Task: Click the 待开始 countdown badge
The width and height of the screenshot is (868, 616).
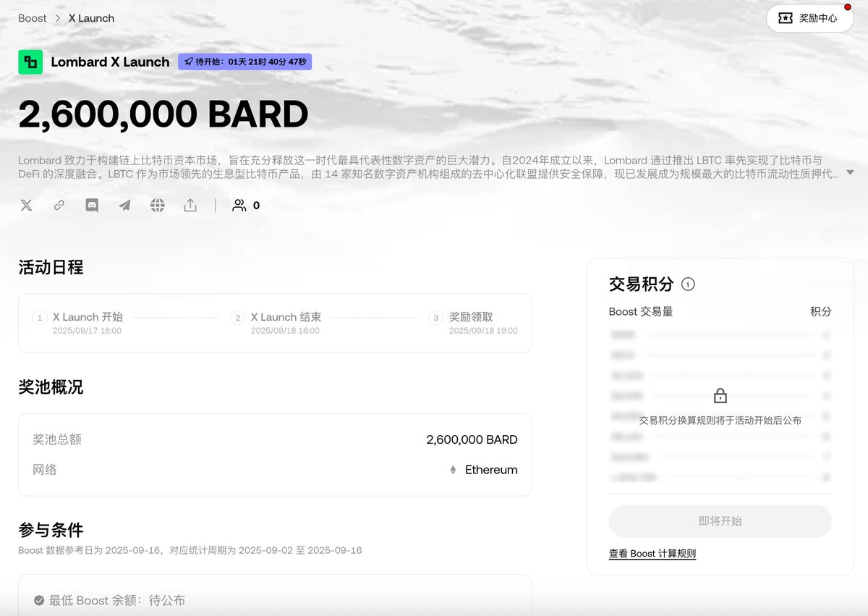Action: point(245,62)
